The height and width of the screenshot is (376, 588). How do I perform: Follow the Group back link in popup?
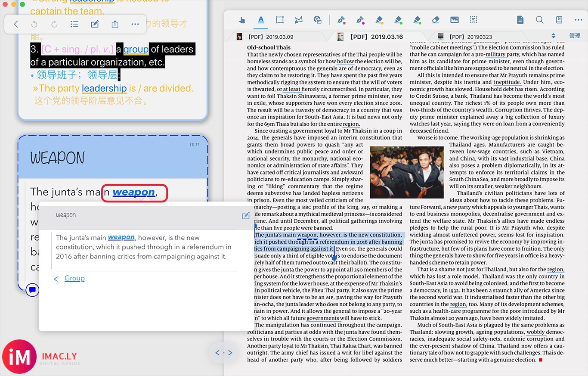(74, 278)
